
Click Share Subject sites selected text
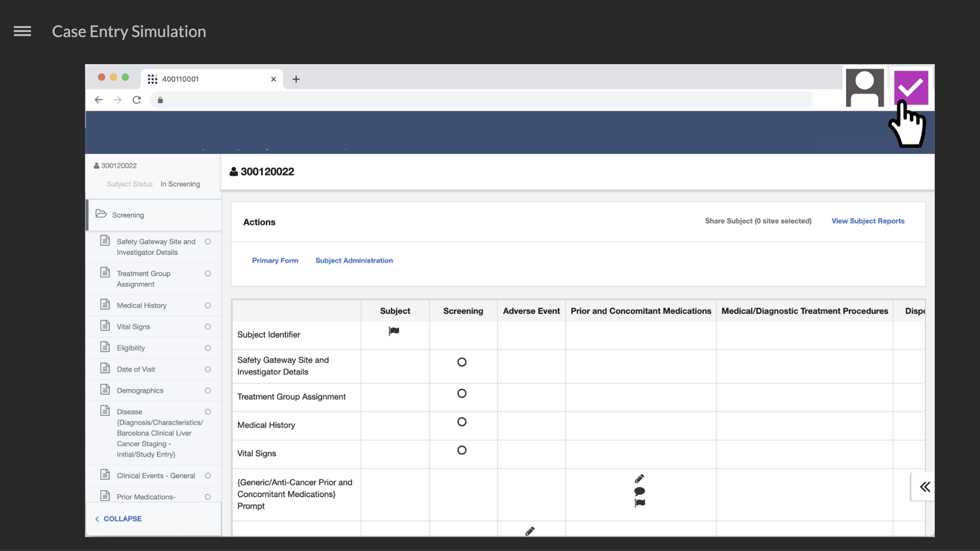[x=758, y=221]
